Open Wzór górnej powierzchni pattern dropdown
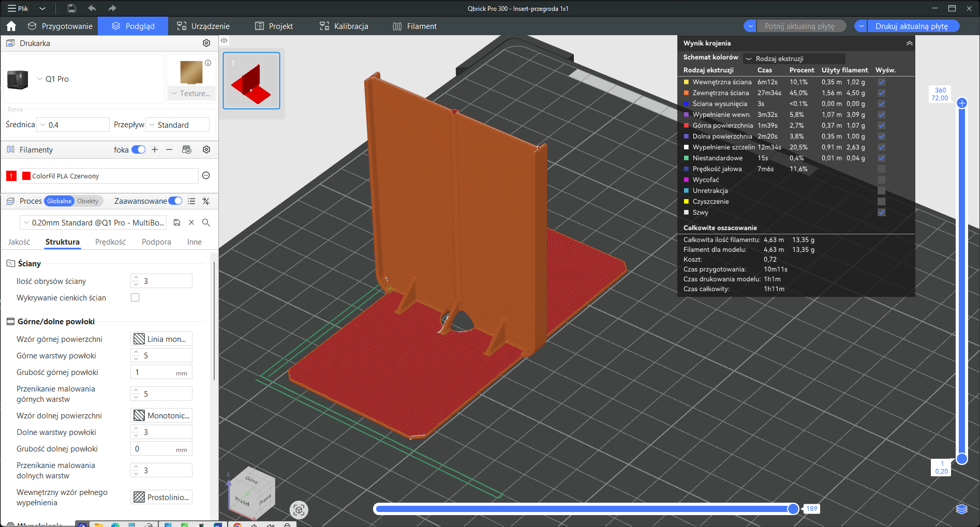980x527 pixels. coord(161,339)
